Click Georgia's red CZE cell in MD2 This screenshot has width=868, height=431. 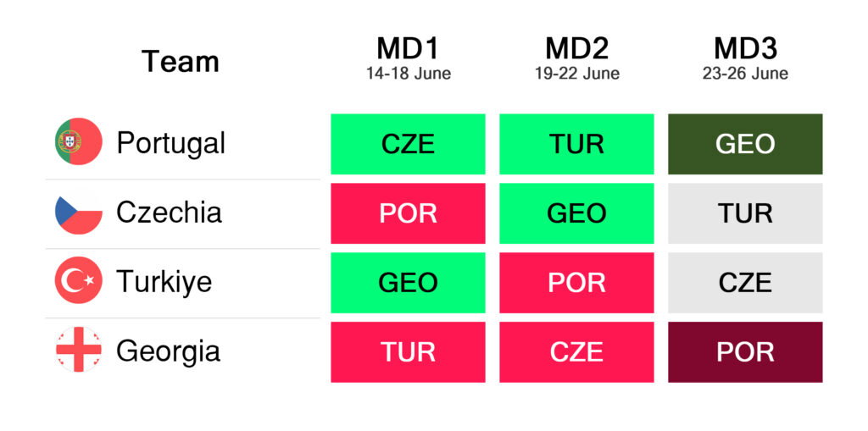(576, 352)
